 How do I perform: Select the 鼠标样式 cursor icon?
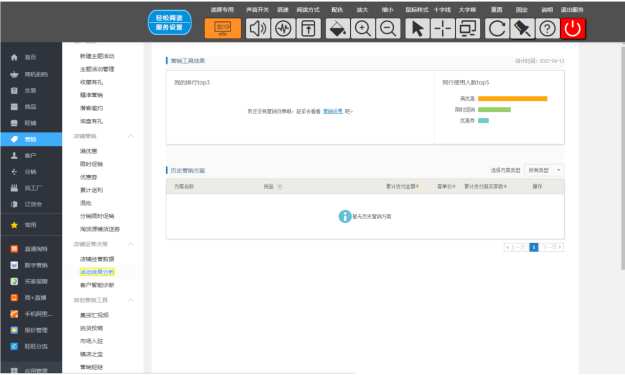[417, 28]
